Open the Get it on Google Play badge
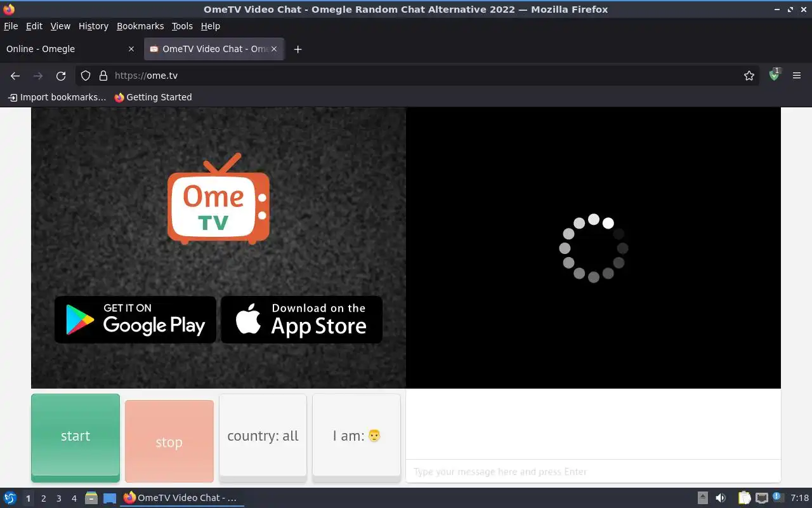 135,319
